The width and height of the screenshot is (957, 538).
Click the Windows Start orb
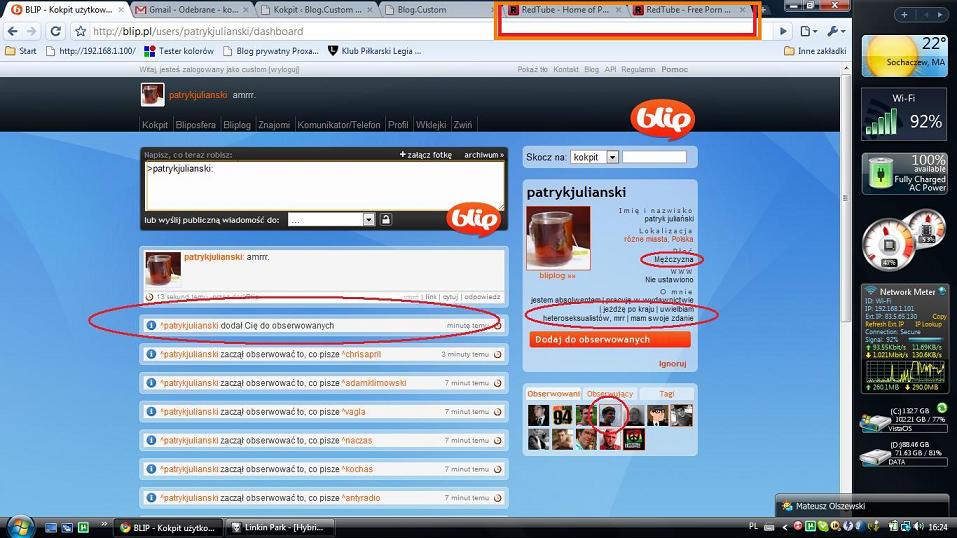(19, 526)
